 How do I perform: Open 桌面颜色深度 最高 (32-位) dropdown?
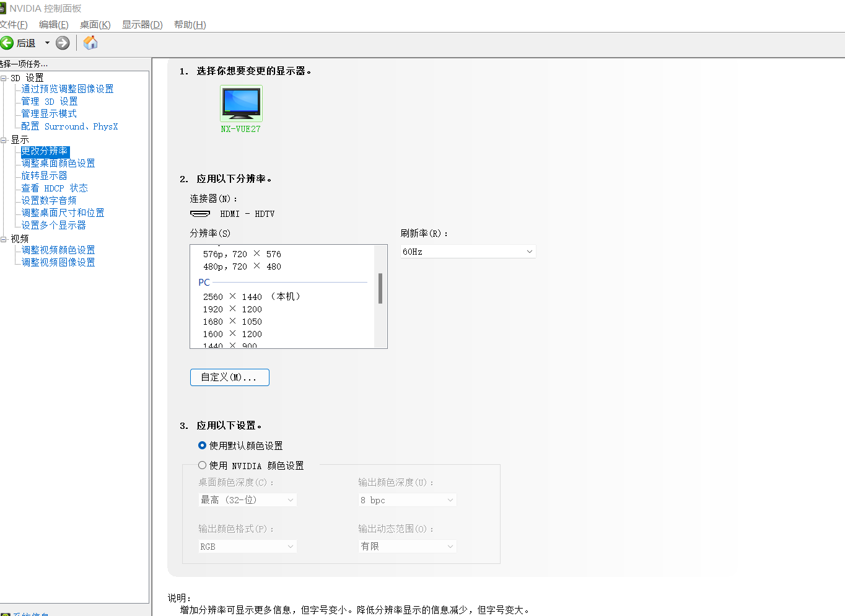click(x=248, y=500)
